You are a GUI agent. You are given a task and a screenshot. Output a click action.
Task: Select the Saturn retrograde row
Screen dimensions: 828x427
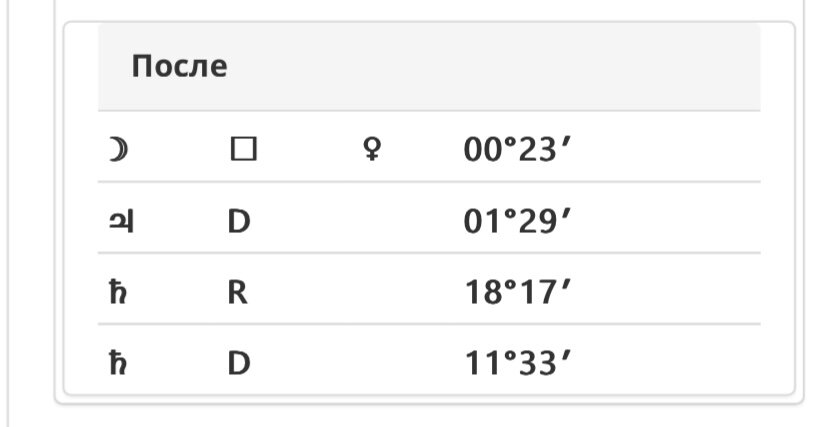[x=429, y=288]
